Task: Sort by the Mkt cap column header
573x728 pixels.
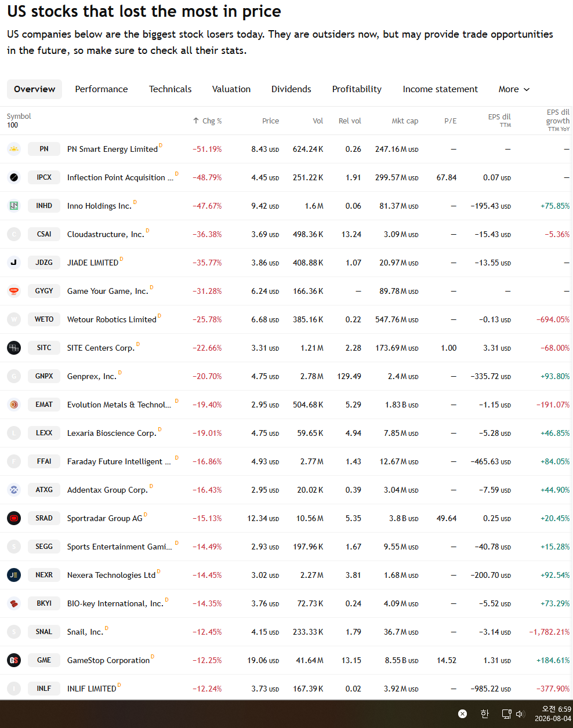Action: pos(405,121)
